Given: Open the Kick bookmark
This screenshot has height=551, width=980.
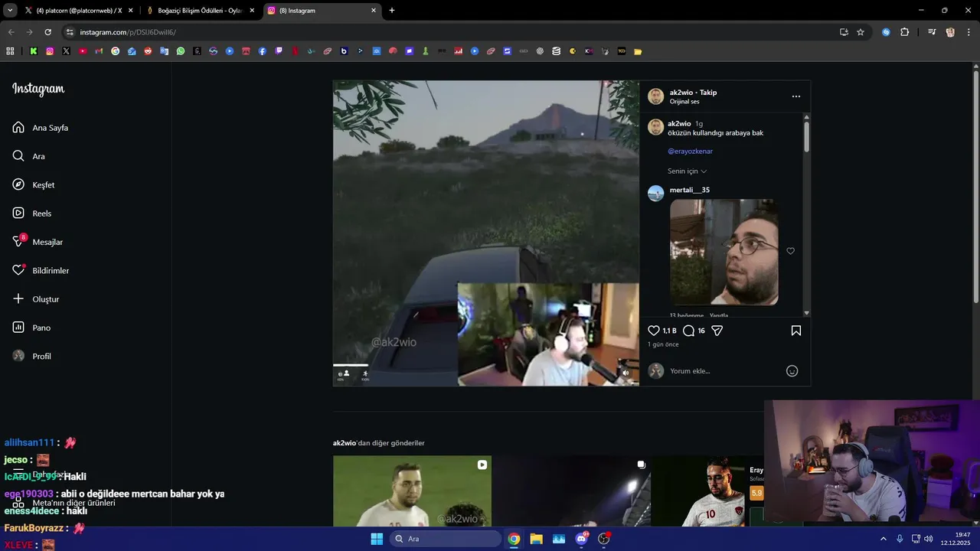Looking at the screenshot, I should [34, 51].
